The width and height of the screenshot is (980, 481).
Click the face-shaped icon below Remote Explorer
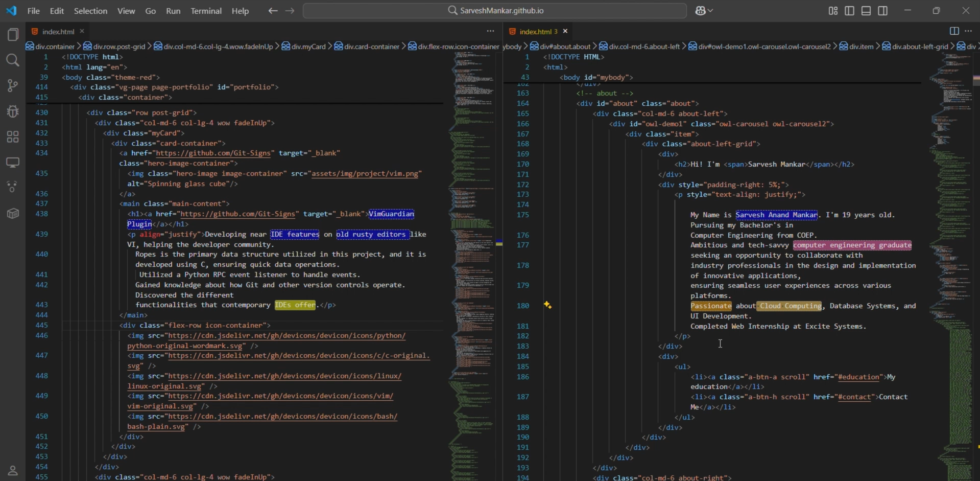(x=13, y=187)
